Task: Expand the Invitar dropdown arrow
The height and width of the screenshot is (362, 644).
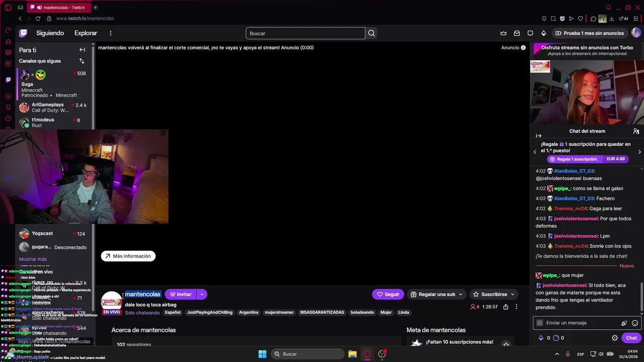Action: [x=202, y=294]
